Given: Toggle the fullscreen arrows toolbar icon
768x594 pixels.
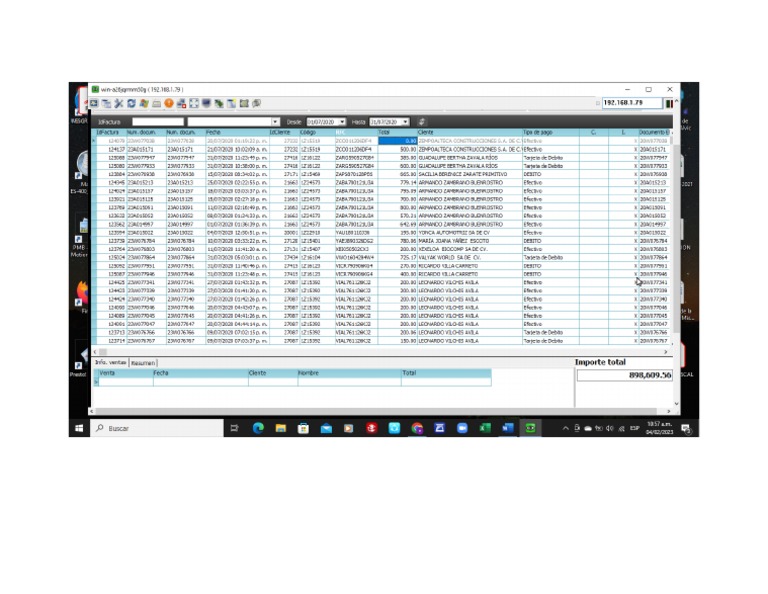Looking at the screenshot, I should pos(194,103).
